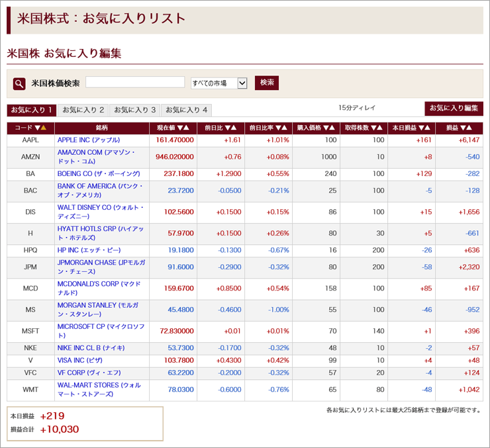Click the price value 946.020000
The width and height of the screenshot is (490, 448).
coord(175,157)
